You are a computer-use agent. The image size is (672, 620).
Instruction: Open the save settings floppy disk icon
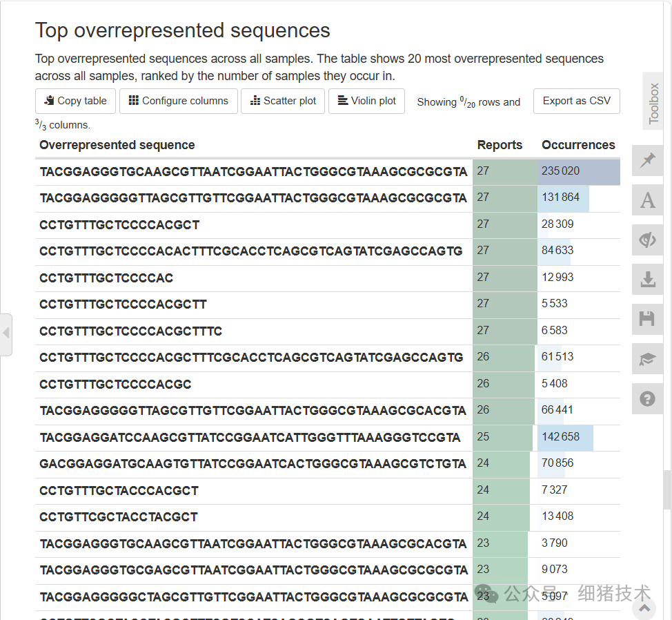point(647,319)
